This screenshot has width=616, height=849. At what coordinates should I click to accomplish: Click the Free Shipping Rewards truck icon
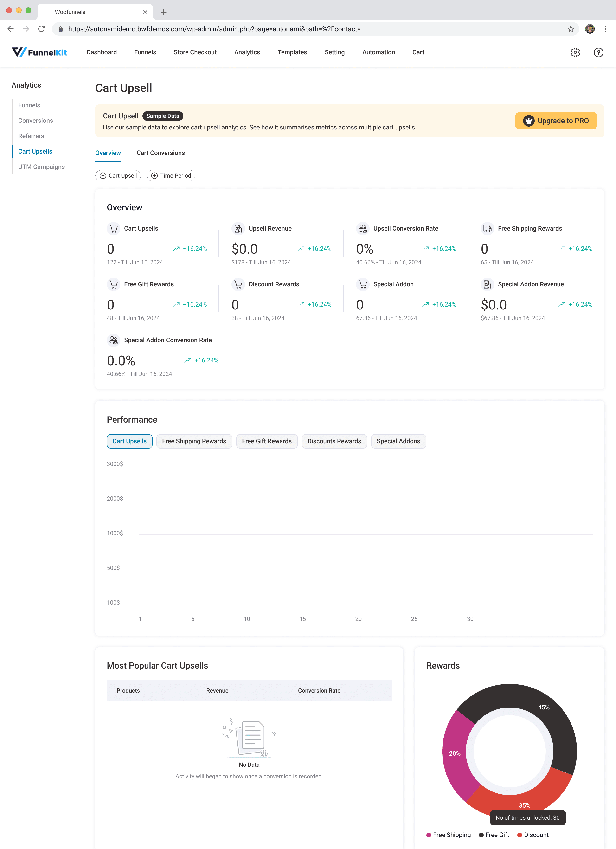pyautogui.click(x=487, y=228)
